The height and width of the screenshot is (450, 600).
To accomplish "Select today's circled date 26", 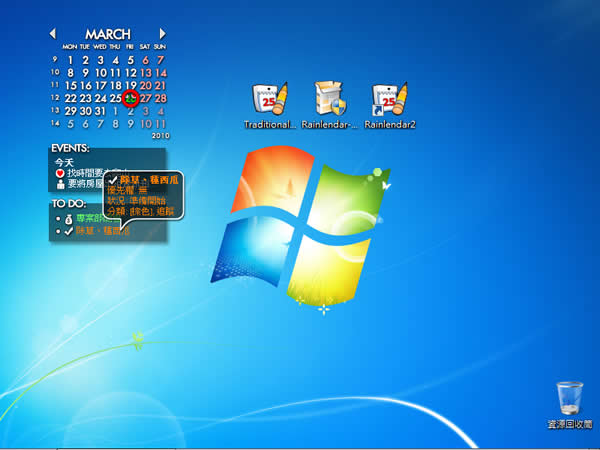I will pos(130,98).
